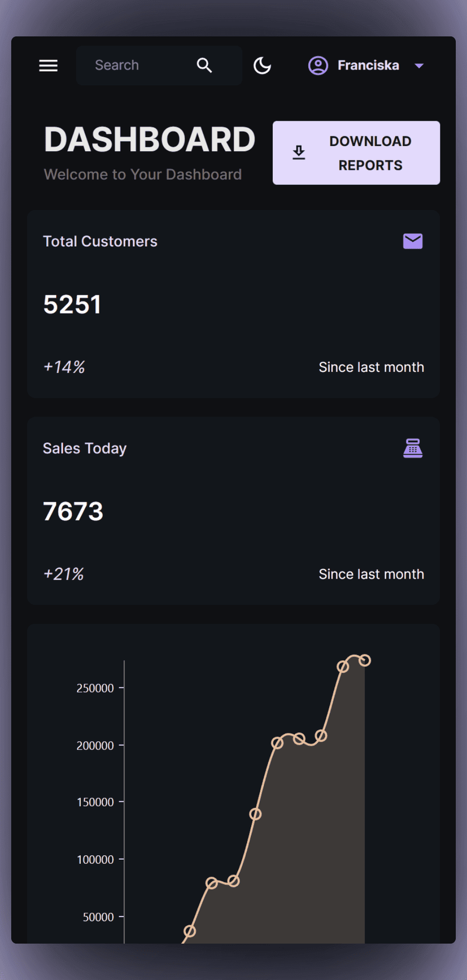Expand the Franciska account dropdown arrow

(x=419, y=66)
